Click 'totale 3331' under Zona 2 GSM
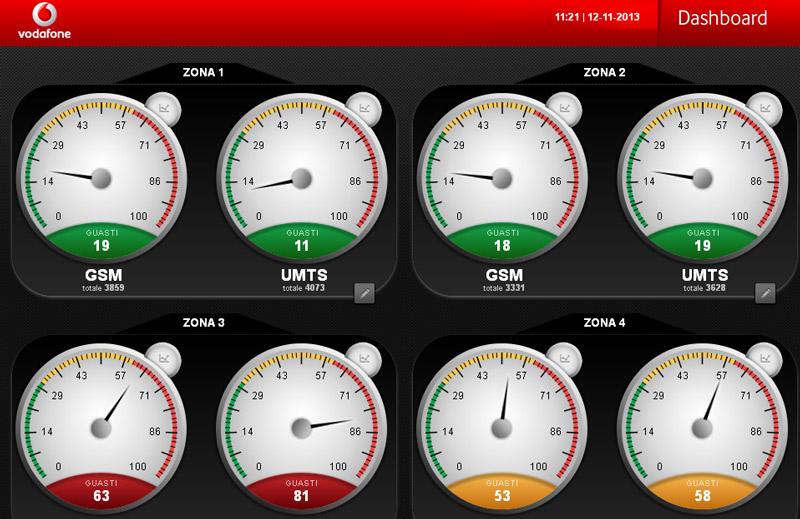This screenshot has height=519, width=800. [x=504, y=288]
